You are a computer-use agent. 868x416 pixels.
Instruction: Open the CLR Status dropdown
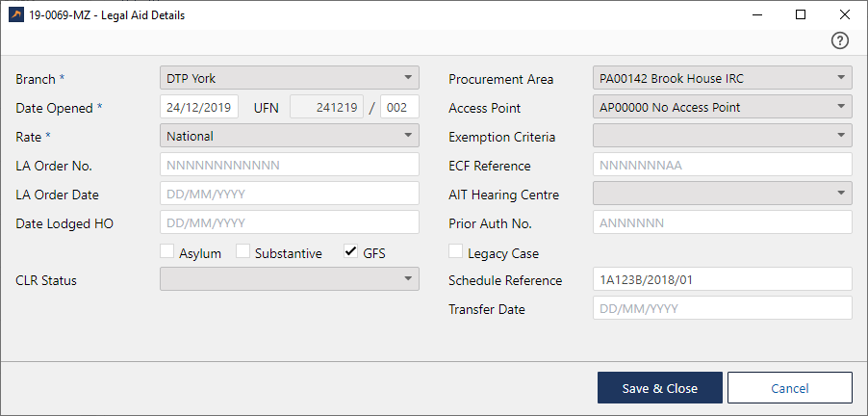(289, 280)
